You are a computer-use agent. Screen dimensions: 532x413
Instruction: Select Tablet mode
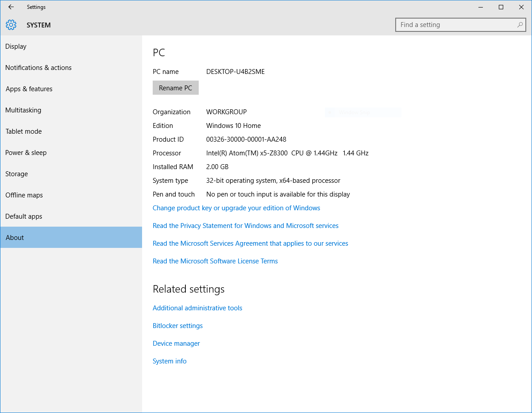(x=71, y=131)
